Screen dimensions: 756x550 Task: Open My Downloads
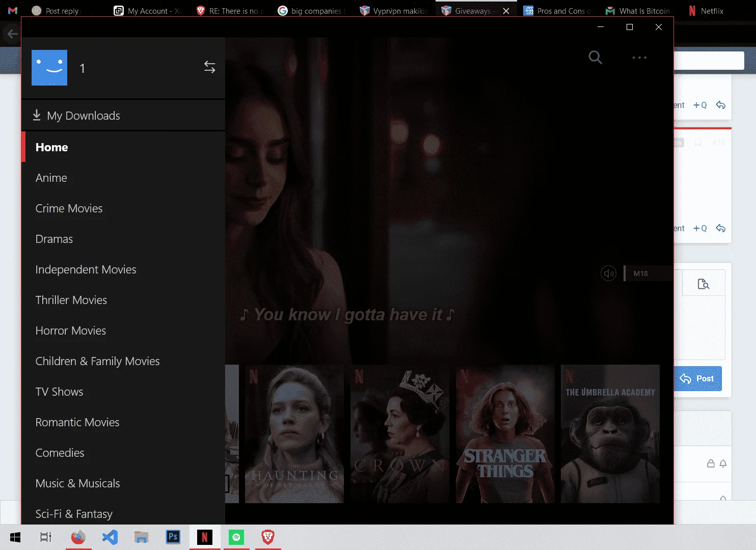click(123, 116)
